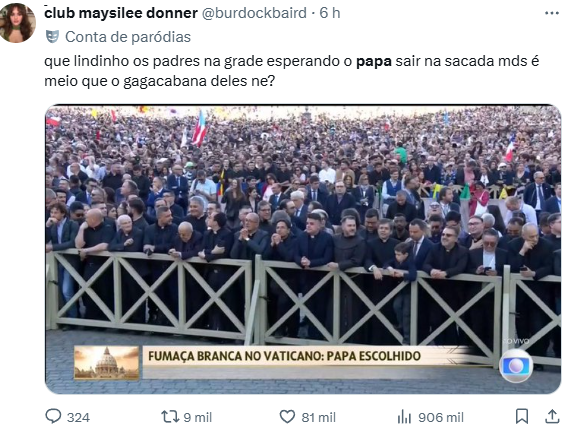
Task: Visit the @burdockbaird handle
Action: click(x=254, y=13)
